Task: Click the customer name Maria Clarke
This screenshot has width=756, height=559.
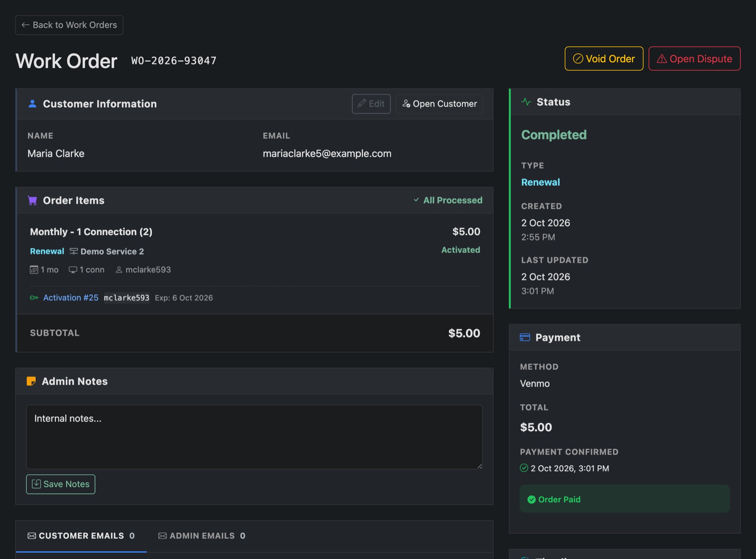Action: click(x=56, y=154)
